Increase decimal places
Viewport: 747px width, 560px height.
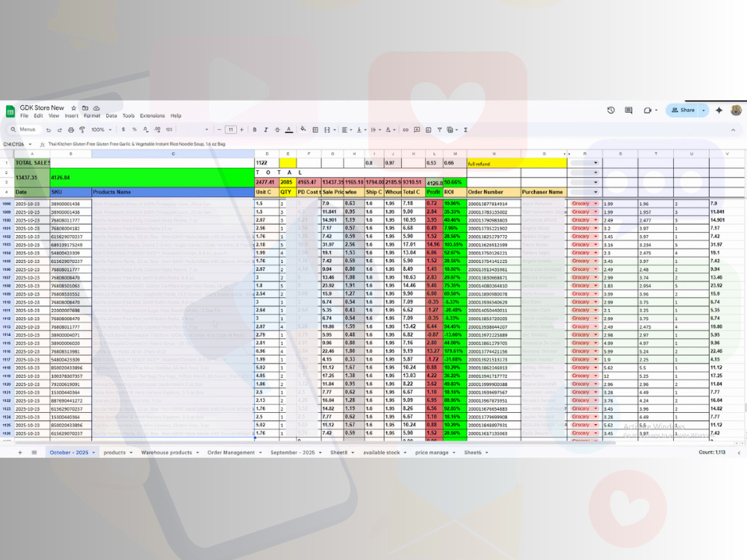pos(157,129)
